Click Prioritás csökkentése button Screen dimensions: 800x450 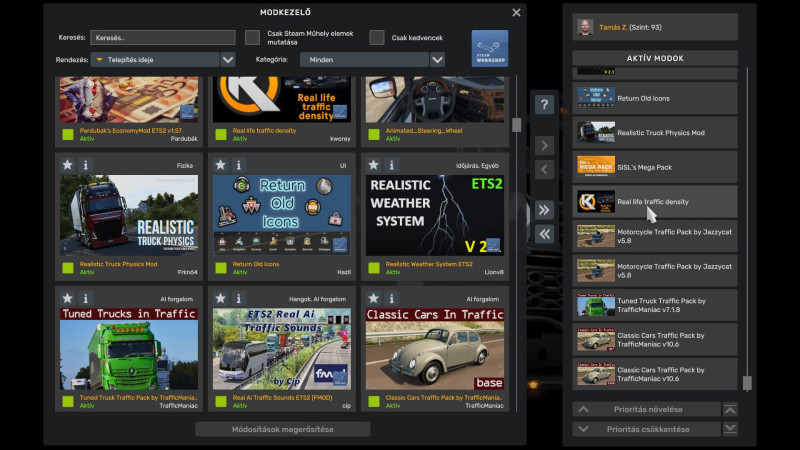click(x=646, y=429)
